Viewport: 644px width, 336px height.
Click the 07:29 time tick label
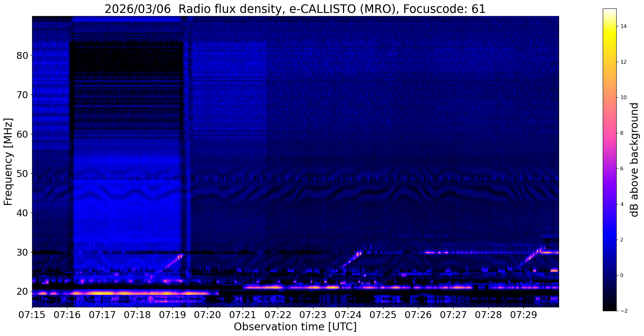point(524,315)
